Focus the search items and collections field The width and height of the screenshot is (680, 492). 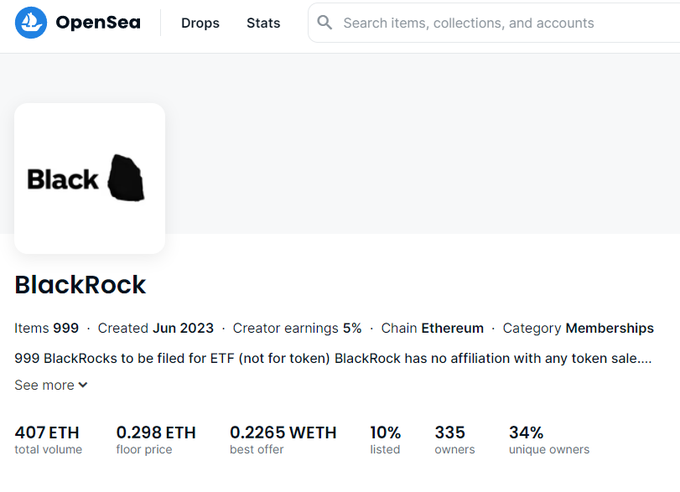click(x=494, y=23)
